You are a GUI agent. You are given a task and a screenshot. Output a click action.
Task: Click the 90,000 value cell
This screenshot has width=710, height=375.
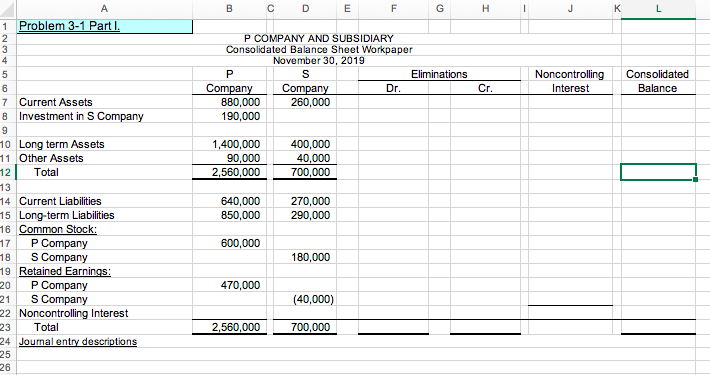244,159
